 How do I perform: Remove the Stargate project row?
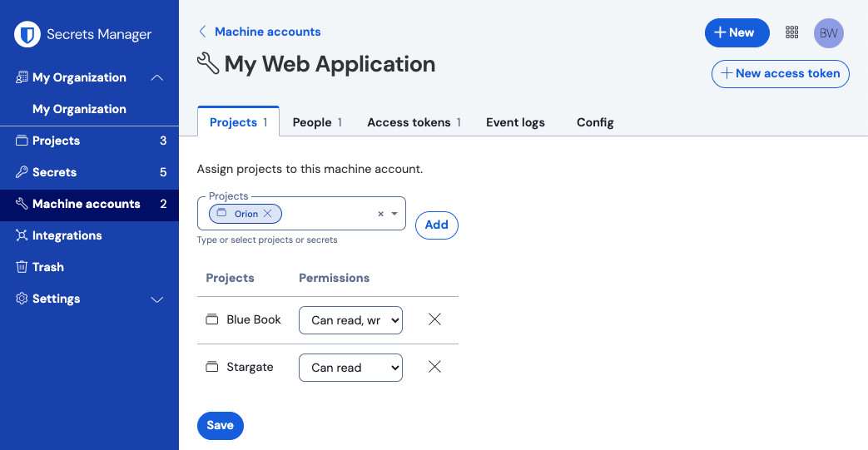pyautogui.click(x=434, y=367)
